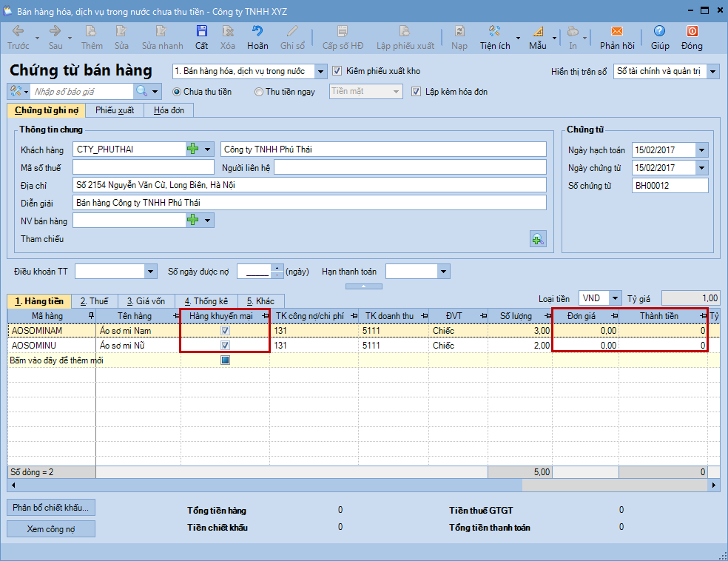Screen dimensions: 728x561
Task: Toggle Kiêm phiếu xuất kho checkbox
Action: click(x=337, y=72)
